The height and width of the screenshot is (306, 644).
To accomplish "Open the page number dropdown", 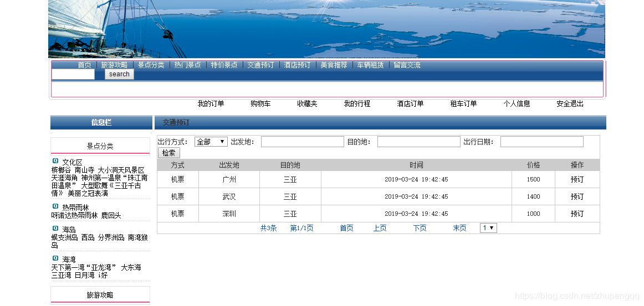I will coord(488,227).
